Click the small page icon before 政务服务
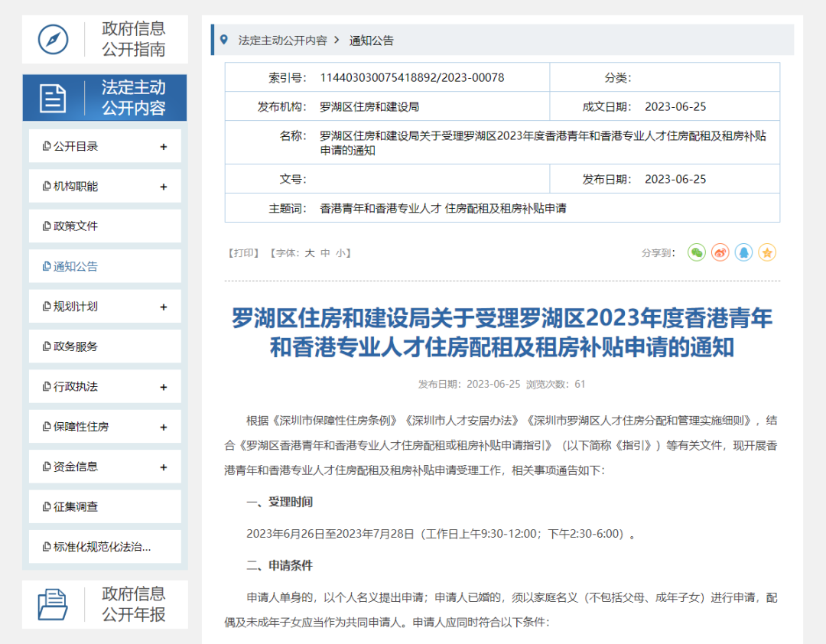The width and height of the screenshot is (826, 644). [47, 346]
